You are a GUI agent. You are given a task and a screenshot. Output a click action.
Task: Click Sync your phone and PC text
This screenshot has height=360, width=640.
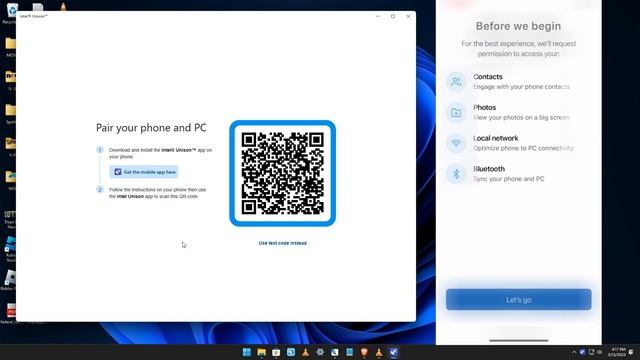tap(509, 179)
